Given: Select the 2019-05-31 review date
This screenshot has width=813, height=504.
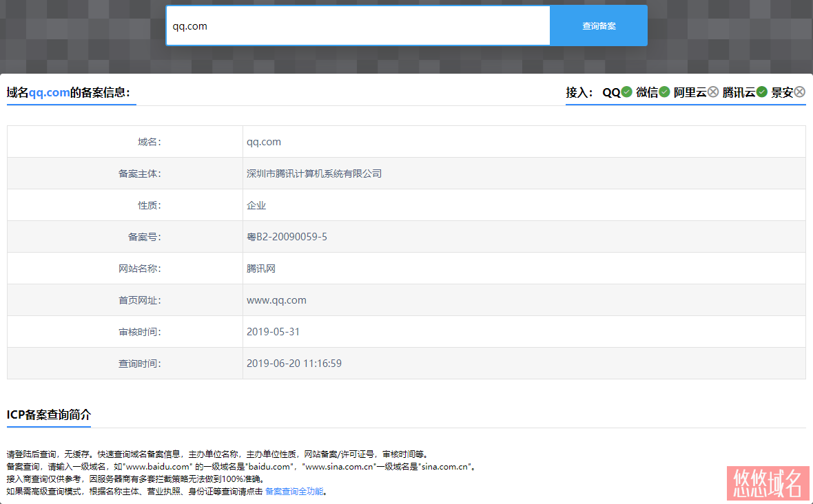Looking at the screenshot, I should (274, 332).
